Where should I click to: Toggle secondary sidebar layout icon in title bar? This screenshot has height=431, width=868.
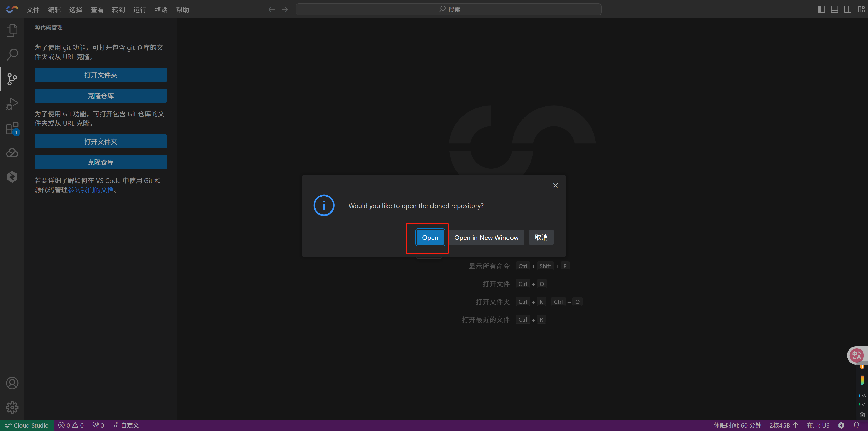click(x=848, y=9)
